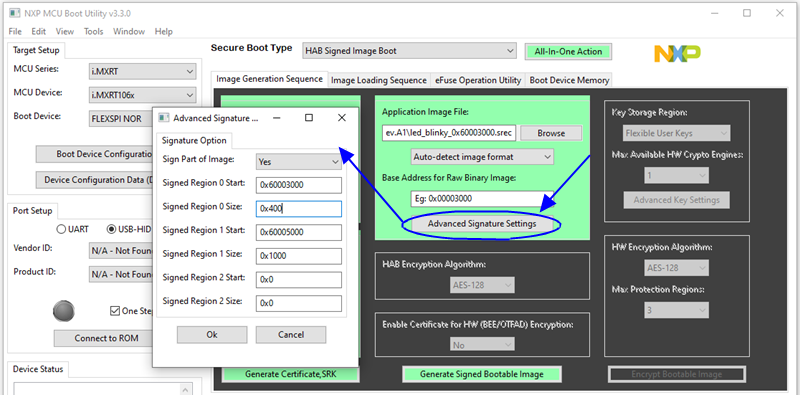
Task: Click the Target Setup tab
Action: coord(36,50)
